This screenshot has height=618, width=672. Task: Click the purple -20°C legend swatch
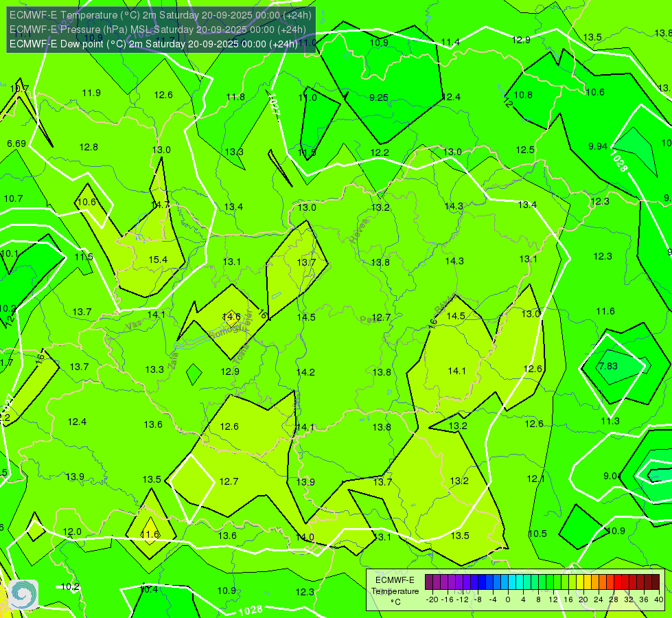coord(429,582)
